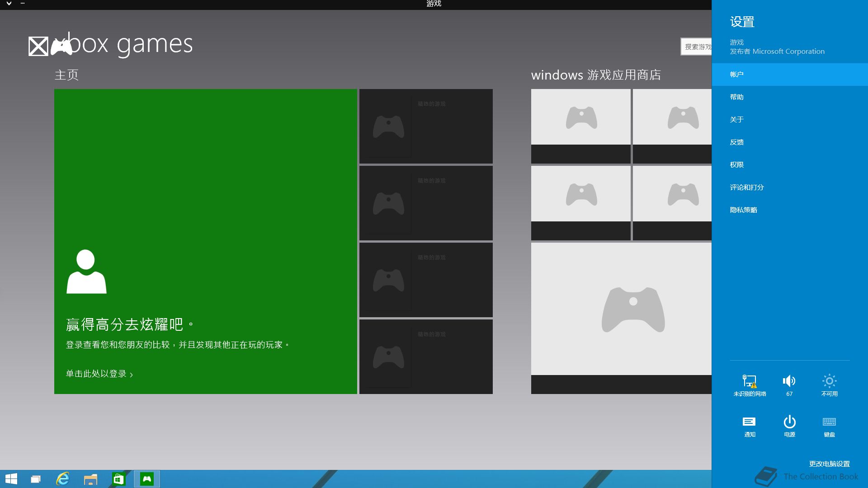
Task: Open 隐私策略 privacy policy entry
Action: (x=790, y=210)
